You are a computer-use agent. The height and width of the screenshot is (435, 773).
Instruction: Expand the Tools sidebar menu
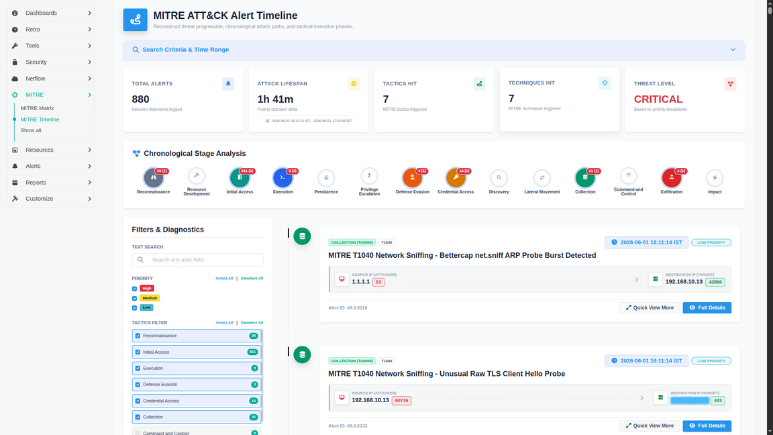pos(51,46)
